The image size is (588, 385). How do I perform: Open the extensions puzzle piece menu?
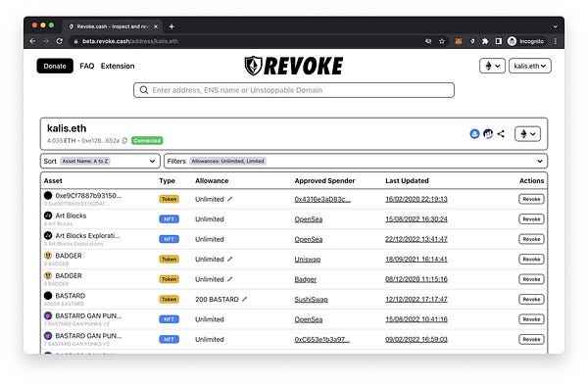click(x=485, y=41)
